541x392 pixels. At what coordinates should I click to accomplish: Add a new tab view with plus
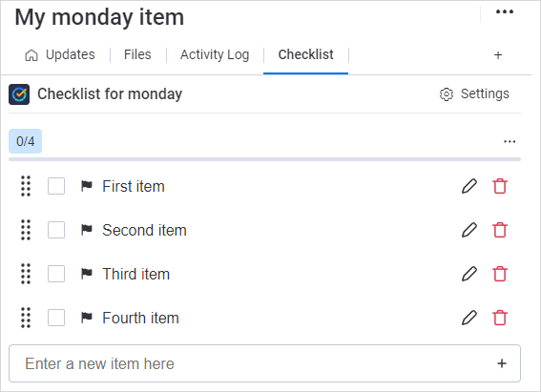(498, 55)
